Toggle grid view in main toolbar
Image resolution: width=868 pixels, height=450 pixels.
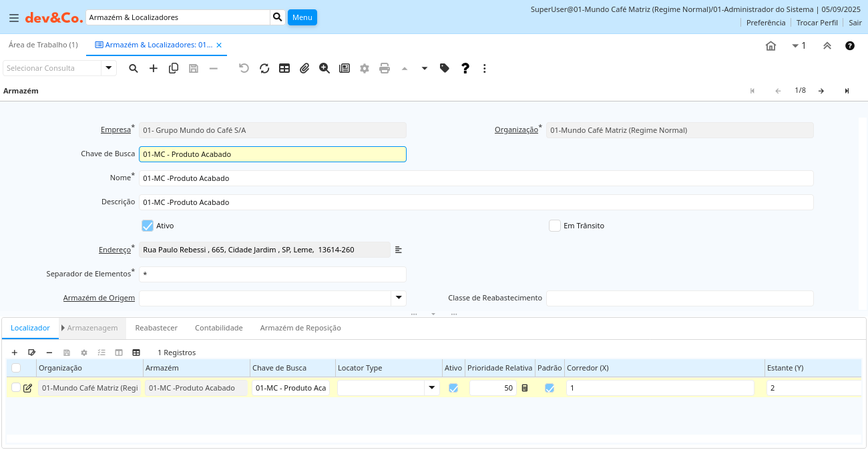pyautogui.click(x=284, y=68)
